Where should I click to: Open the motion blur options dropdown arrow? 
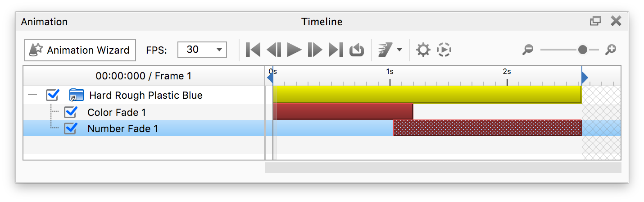(x=399, y=50)
